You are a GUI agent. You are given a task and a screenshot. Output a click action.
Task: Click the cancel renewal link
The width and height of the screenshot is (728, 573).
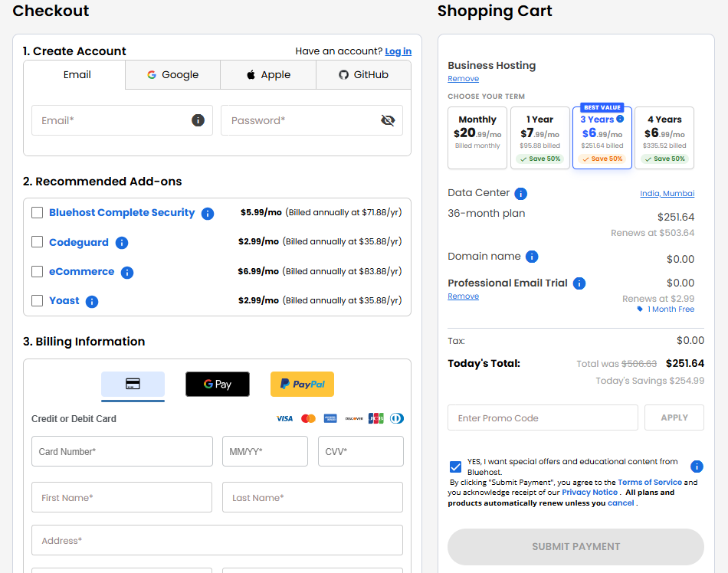621,503
